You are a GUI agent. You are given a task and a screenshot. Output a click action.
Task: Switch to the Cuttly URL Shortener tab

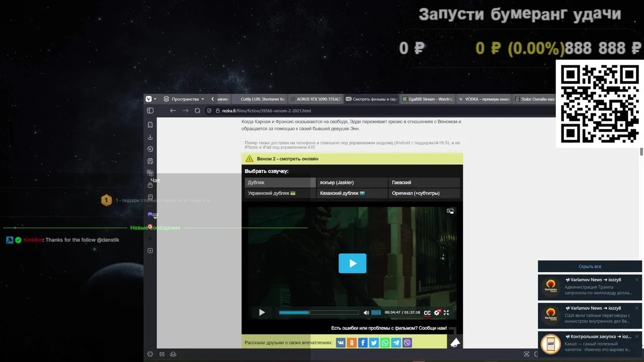259,99
